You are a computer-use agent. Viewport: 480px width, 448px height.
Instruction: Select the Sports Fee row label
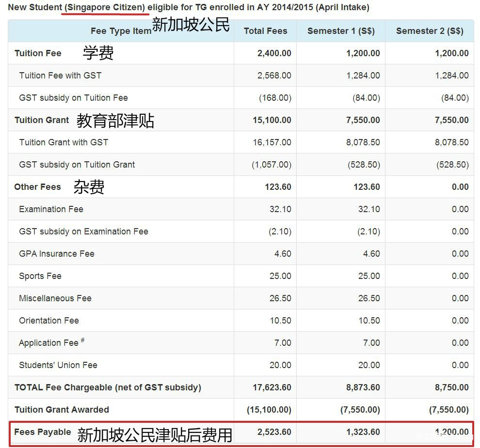[40, 276]
